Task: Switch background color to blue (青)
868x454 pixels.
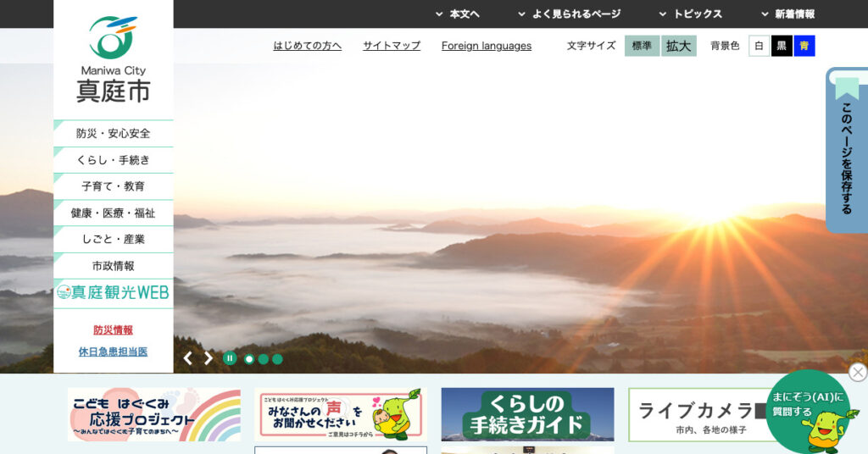Action: pyautogui.click(x=804, y=46)
